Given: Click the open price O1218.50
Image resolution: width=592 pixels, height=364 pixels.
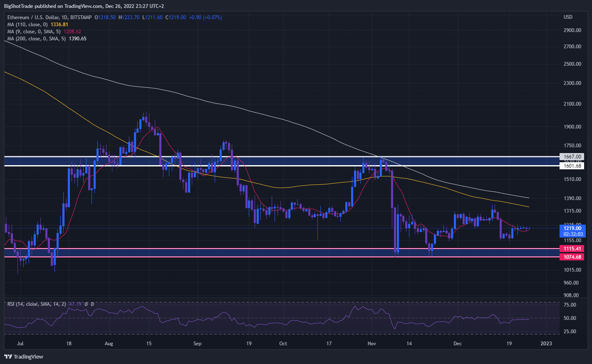Looking at the screenshot, I should pos(105,17).
